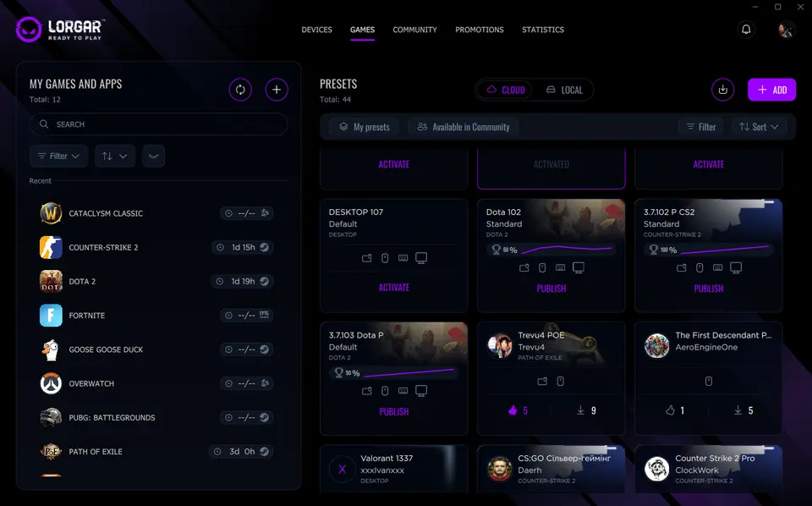
Task: Switch presets to Cloud
Action: pyautogui.click(x=505, y=91)
